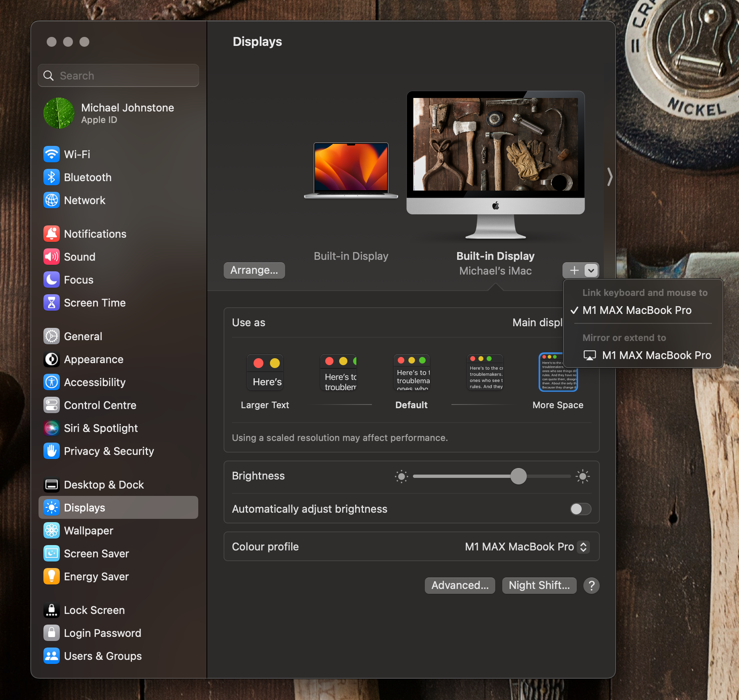Open the Appearance icon in sidebar
Screen dimensions: 739x700
click(52, 359)
